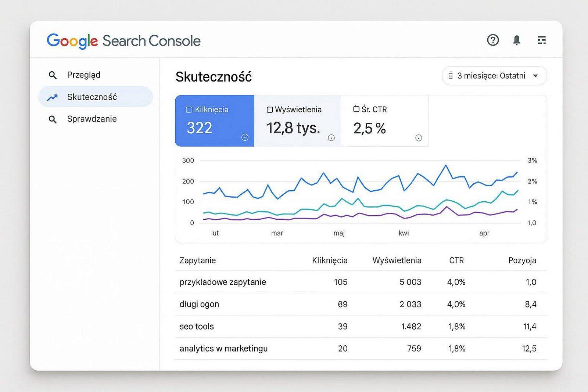The height and width of the screenshot is (392, 588).
Task: Sort table by Kliknięcia column header
Action: click(329, 260)
